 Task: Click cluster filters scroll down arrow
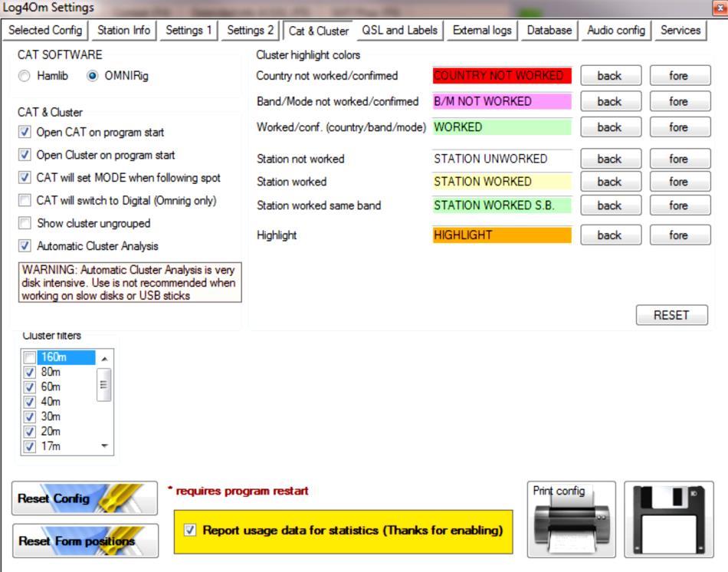point(104,446)
